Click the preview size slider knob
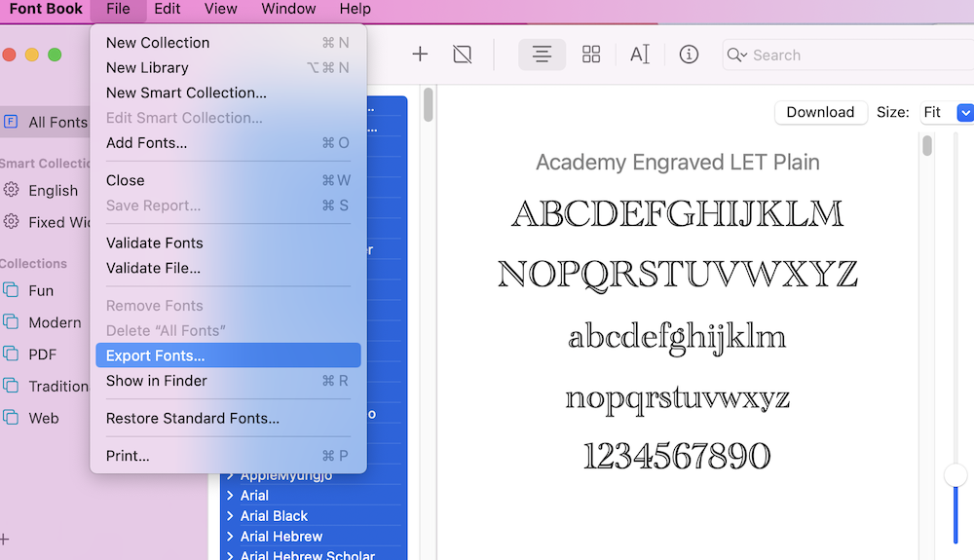 tap(955, 475)
